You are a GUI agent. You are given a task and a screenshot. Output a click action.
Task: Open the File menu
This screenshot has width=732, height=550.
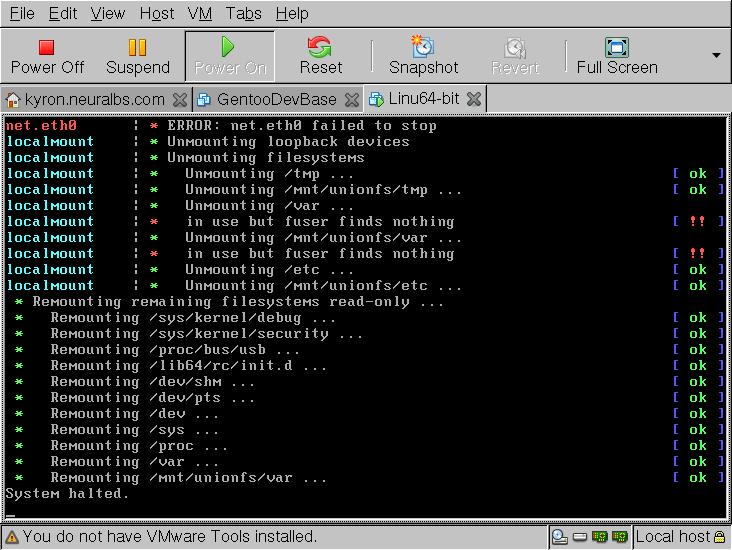pyautogui.click(x=21, y=13)
